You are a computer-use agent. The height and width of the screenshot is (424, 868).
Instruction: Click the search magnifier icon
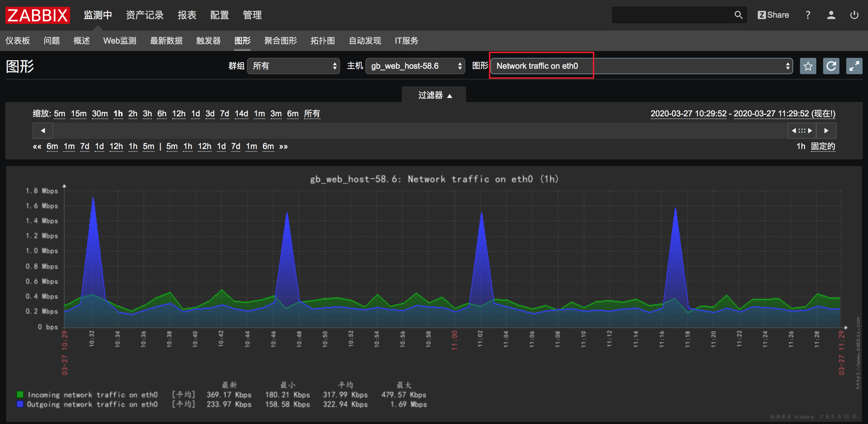(738, 15)
